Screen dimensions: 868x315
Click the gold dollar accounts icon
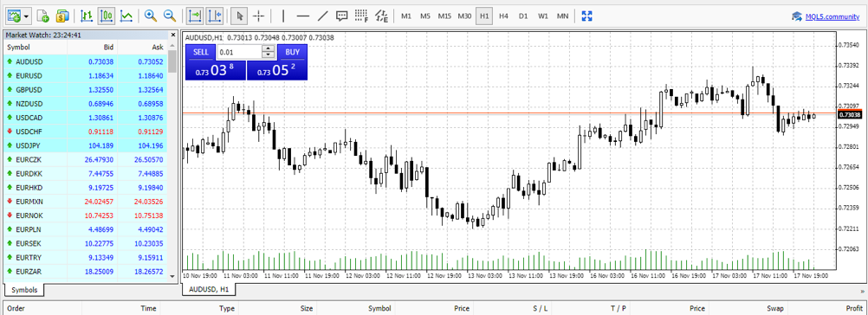(62, 16)
